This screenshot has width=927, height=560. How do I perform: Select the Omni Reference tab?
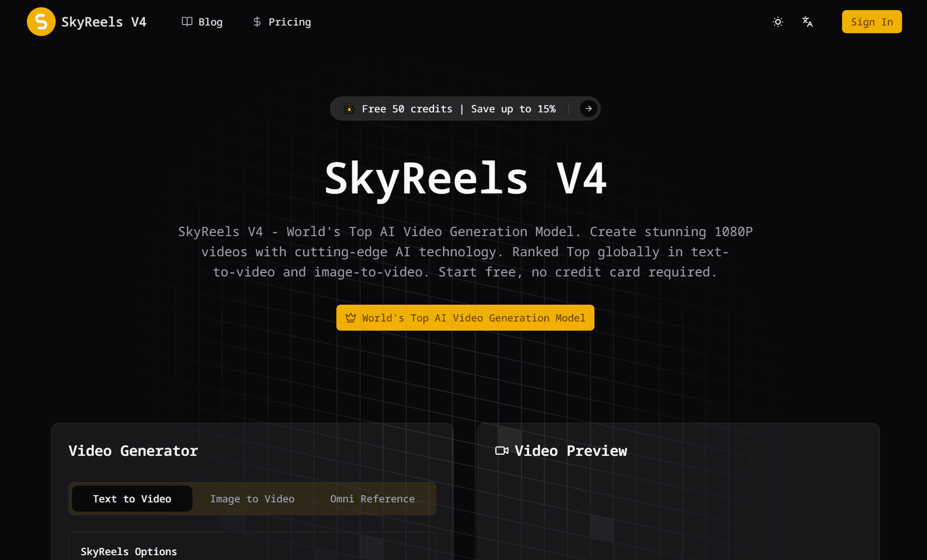pyautogui.click(x=372, y=499)
